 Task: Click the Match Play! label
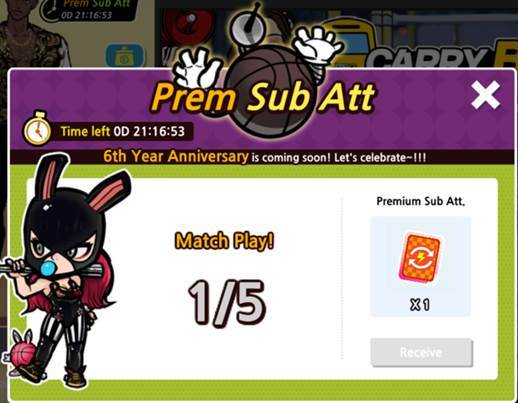224,241
